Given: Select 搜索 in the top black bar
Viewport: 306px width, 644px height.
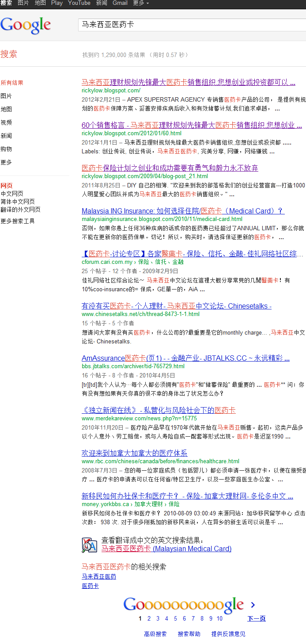Looking at the screenshot, I should tap(6, 3).
